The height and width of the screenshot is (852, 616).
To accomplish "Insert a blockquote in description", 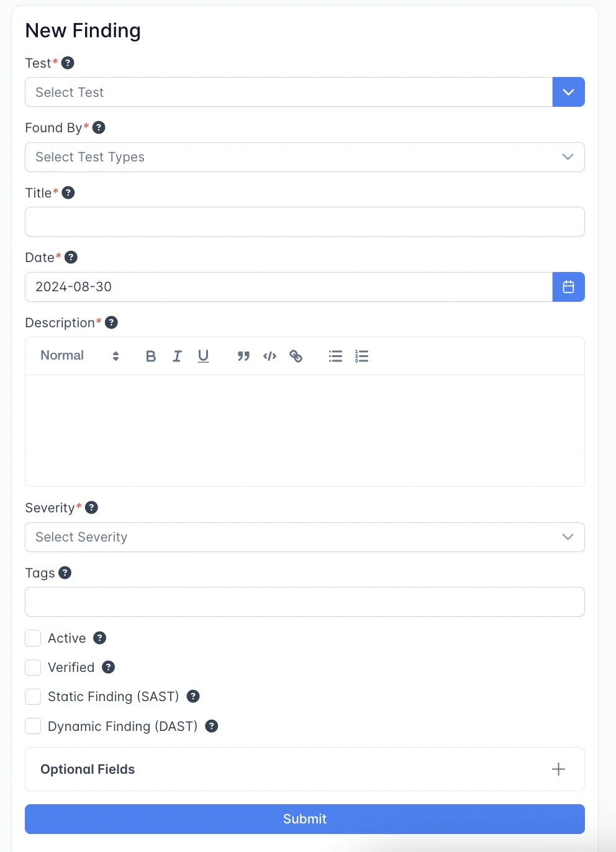I will click(243, 356).
